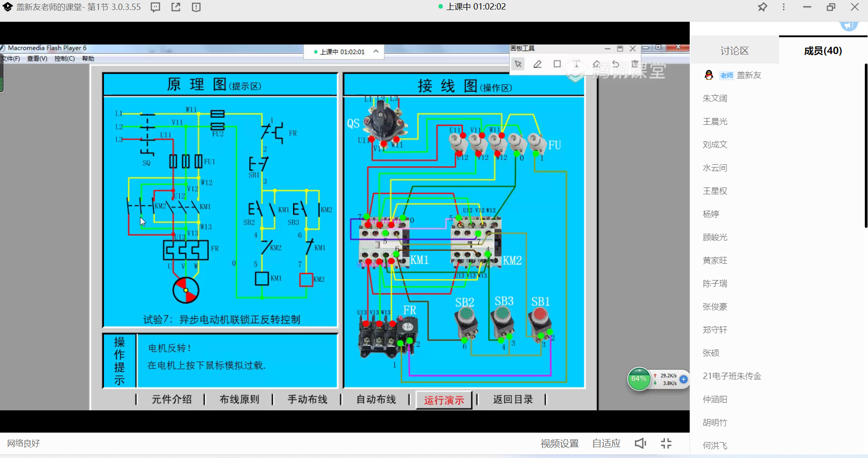This screenshot has height=458, width=868.
Task: Select the eraser tool
Action: point(596,64)
